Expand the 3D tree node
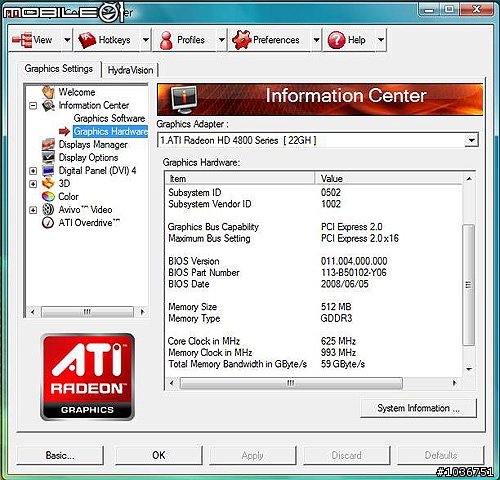The height and width of the screenshot is (480, 500). point(33,184)
